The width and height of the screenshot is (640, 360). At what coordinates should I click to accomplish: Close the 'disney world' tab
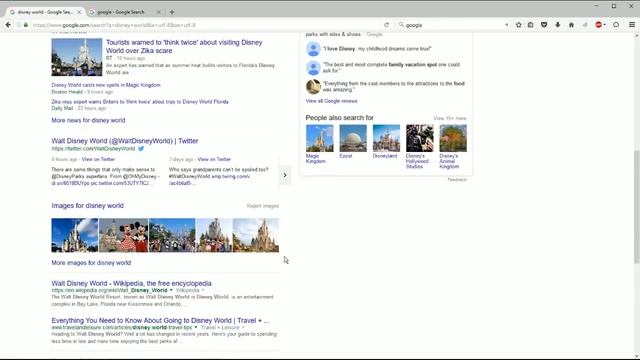[79, 12]
